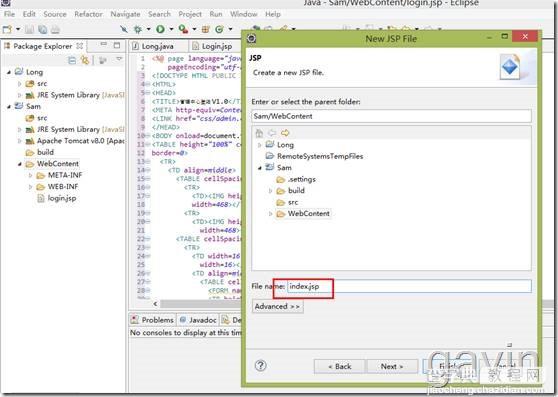Click the Home icon in the folder tree toolbar
The height and width of the screenshot is (397, 558).
coord(259,133)
